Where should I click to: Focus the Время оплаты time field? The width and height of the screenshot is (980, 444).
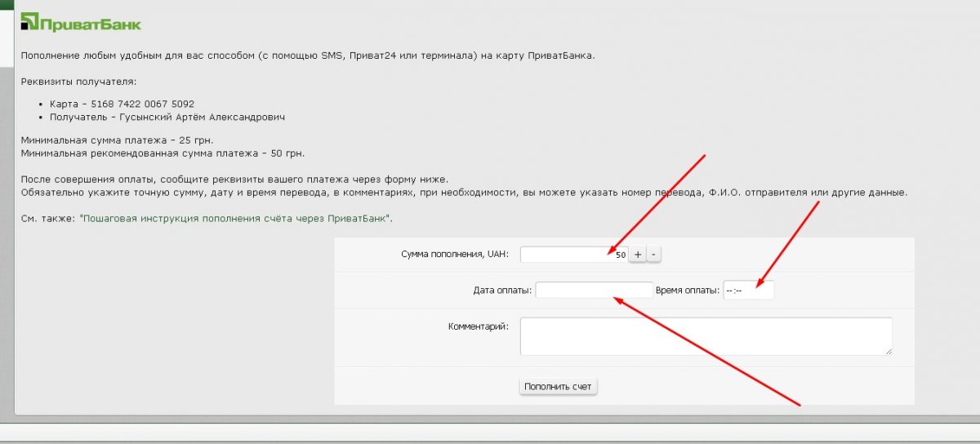(x=748, y=291)
